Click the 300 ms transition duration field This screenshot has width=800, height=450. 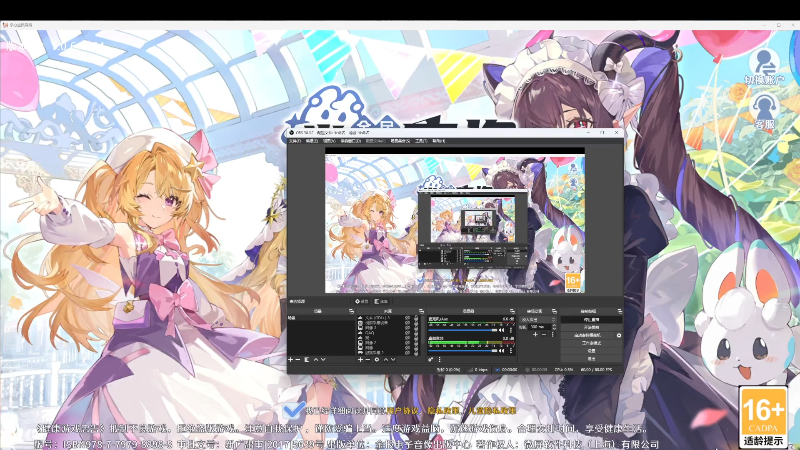[540, 327]
